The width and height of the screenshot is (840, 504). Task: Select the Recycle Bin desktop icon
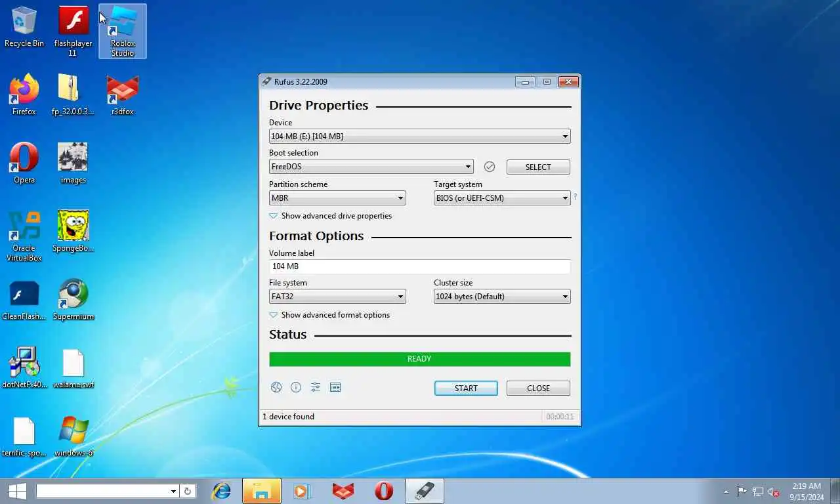tap(24, 27)
